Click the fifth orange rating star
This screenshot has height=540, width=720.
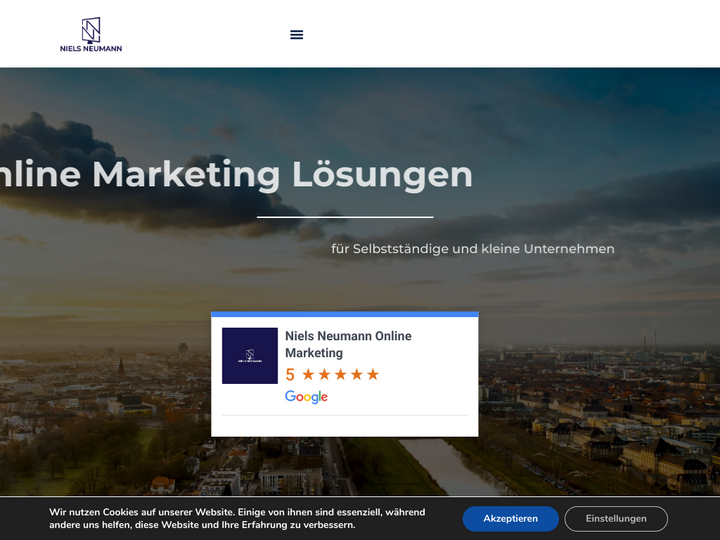point(373,375)
